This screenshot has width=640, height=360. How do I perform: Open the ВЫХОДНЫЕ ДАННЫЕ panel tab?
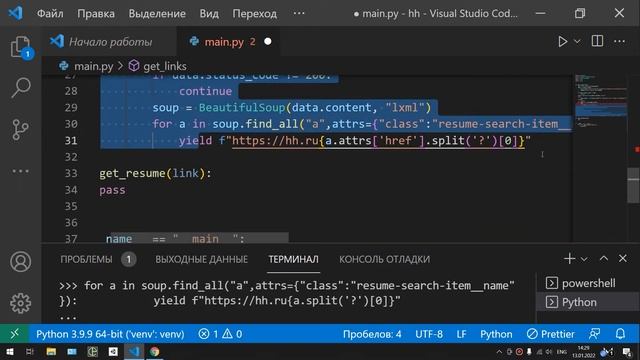pyautogui.click(x=202, y=259)
